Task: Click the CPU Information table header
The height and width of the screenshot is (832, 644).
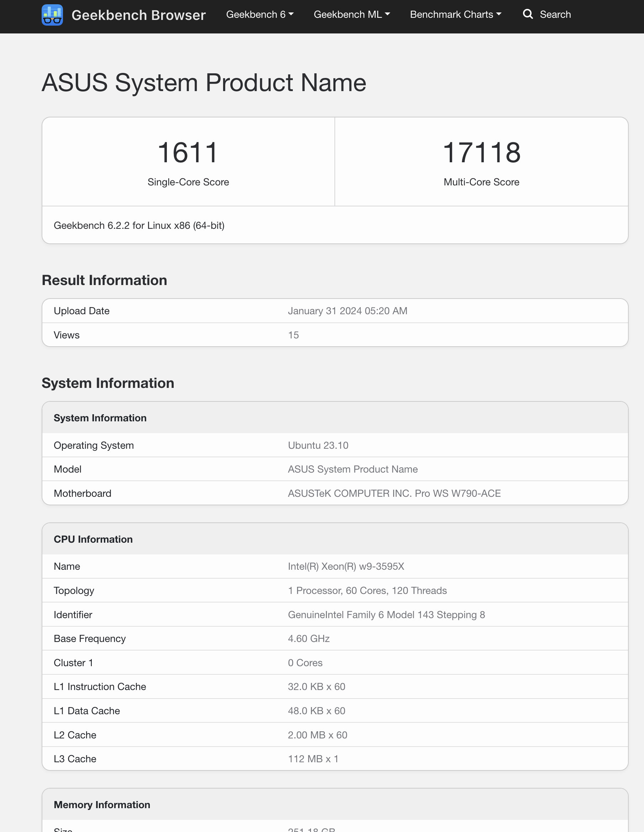Action: tap(335, 539)
